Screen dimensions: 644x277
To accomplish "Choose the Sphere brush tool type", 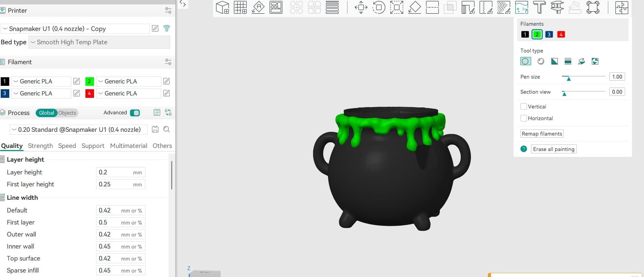I will pyautogui.click(x=541, y=61).
